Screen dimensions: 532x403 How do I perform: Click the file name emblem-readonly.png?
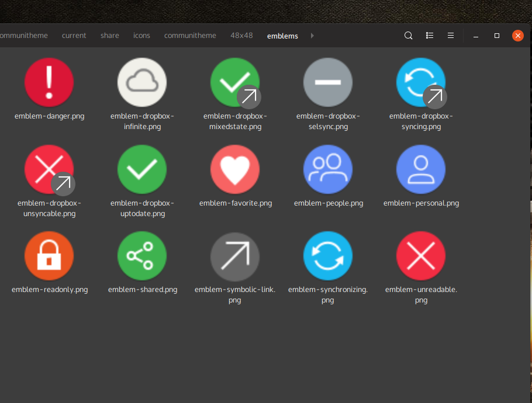50,290
